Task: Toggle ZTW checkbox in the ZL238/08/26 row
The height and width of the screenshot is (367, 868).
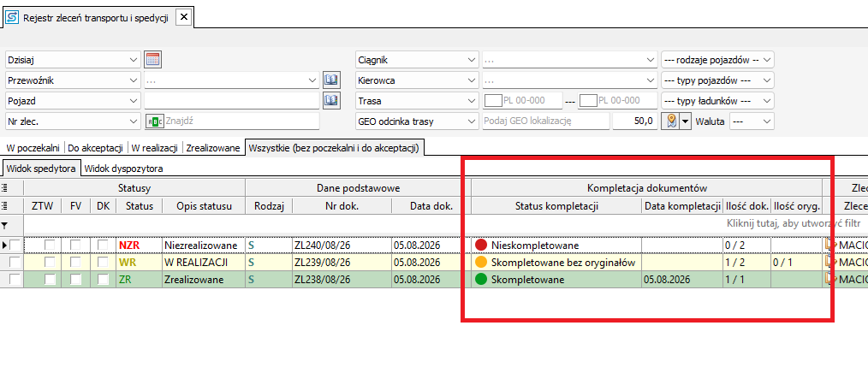Action: click(51, 280)
